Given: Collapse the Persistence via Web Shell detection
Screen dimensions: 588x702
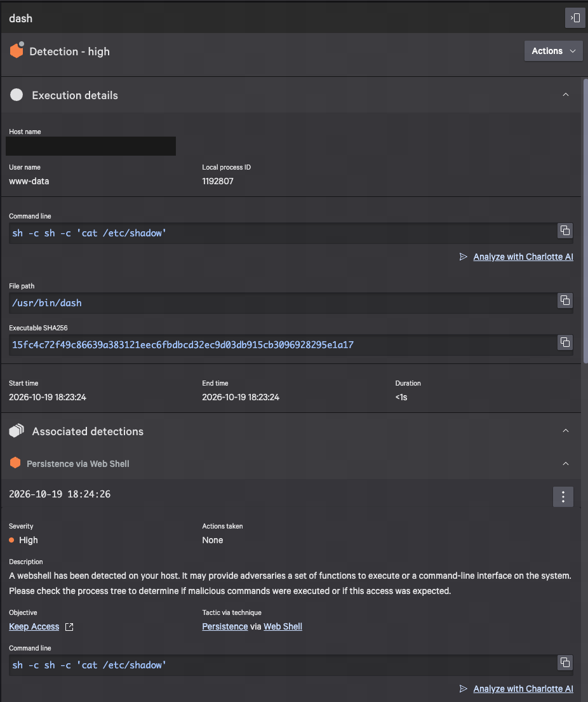Looking at the screenshot, I should tap(566, 464).
